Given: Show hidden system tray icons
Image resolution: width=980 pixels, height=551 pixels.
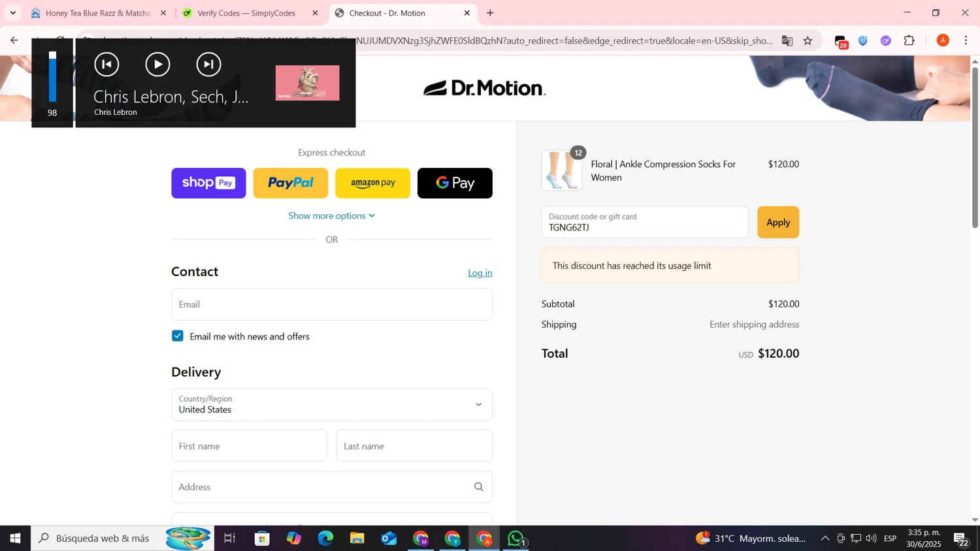Looking at the screenshot, I should click(825, 539).
